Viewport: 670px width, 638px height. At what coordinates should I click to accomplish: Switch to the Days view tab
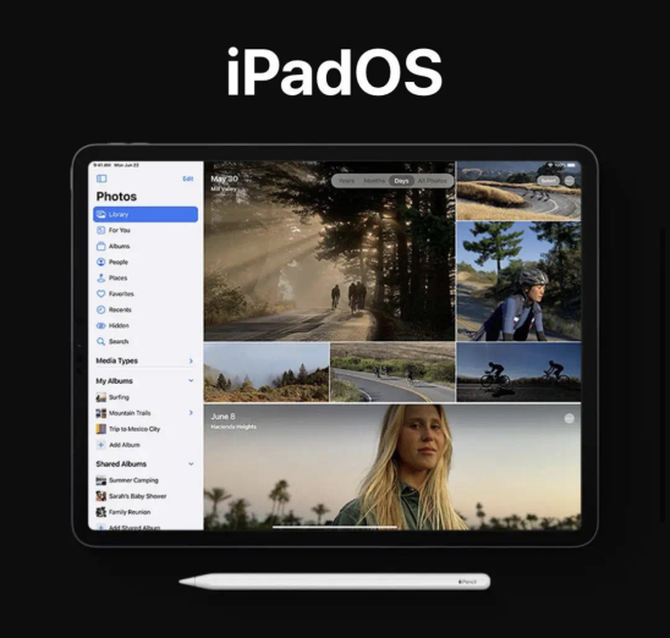coord(401,181)
